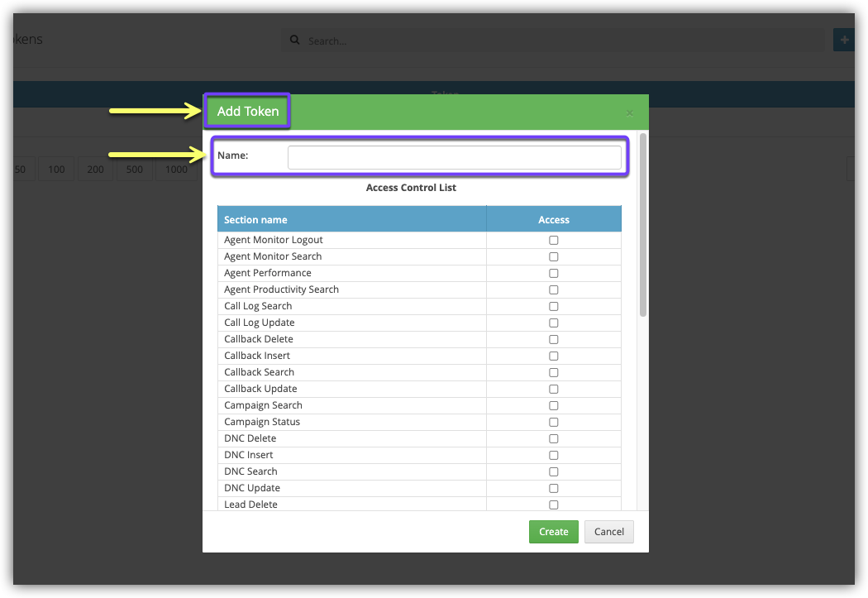Image resolution: width=868 pixels, height=598 pixels.
Task: Choose the 100 page size button
Action: [56, 170]
